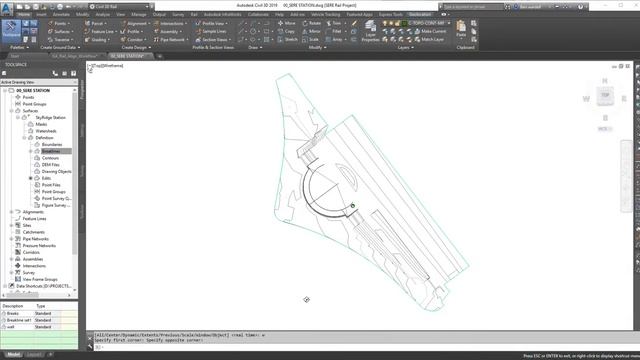This screenshot has width=640, height=360.
Task: Click the Assembly tool
Action: pos(168,31)
